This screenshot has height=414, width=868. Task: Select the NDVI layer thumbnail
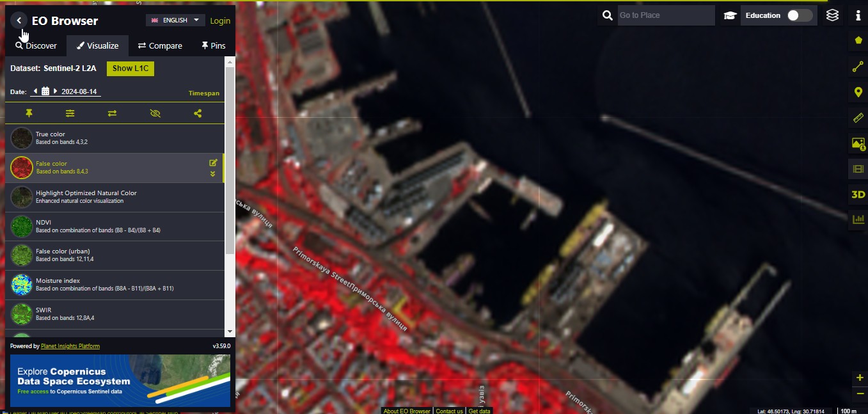[x=22, y=227]
